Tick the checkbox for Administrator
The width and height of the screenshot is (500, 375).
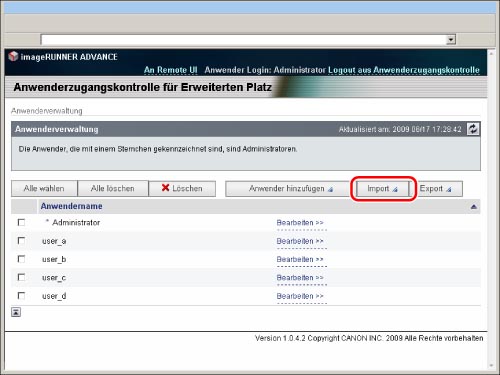pyautogui.click(x=21, y=222)
